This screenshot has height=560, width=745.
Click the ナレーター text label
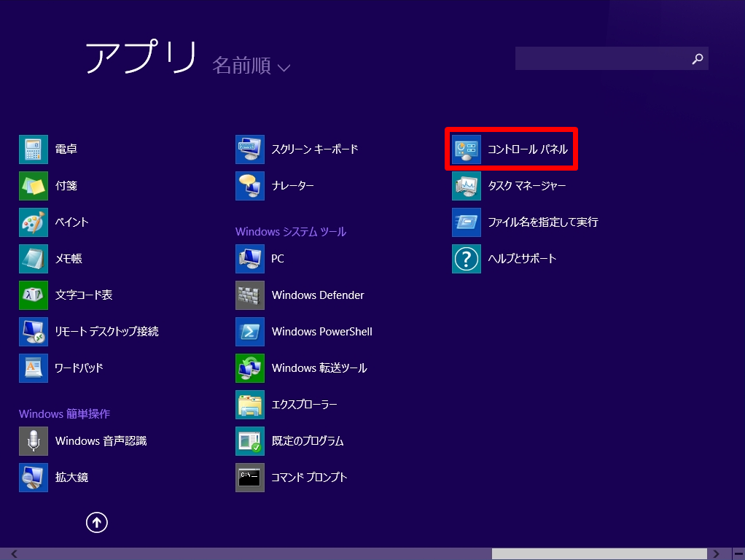point(293,186)
